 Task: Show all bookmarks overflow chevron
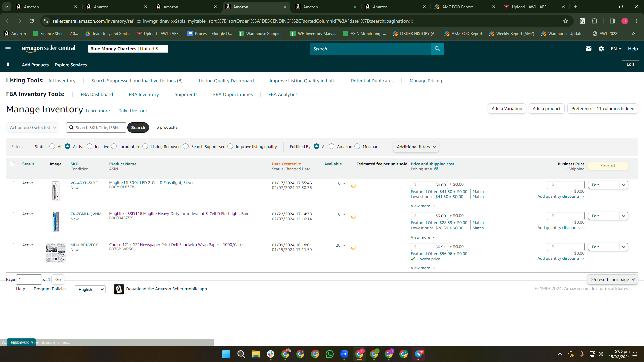(x=633, y=34)
